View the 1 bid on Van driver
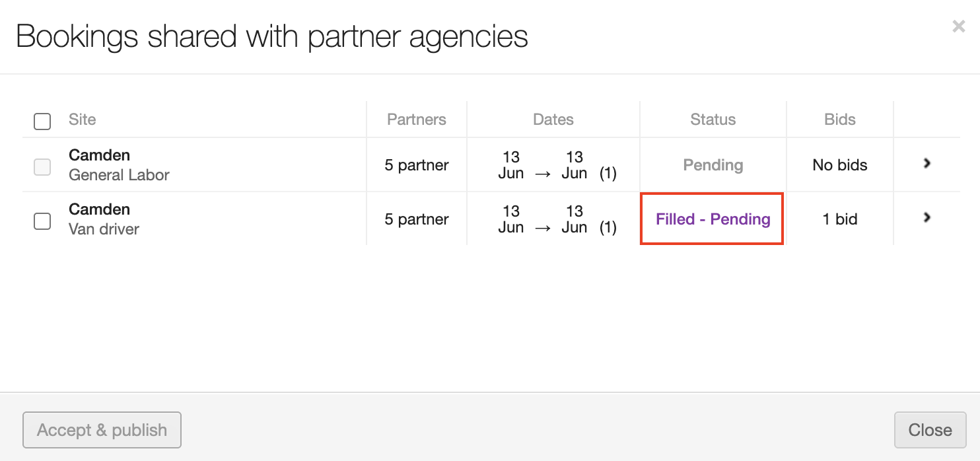980x461 pixels. [840, 219]
